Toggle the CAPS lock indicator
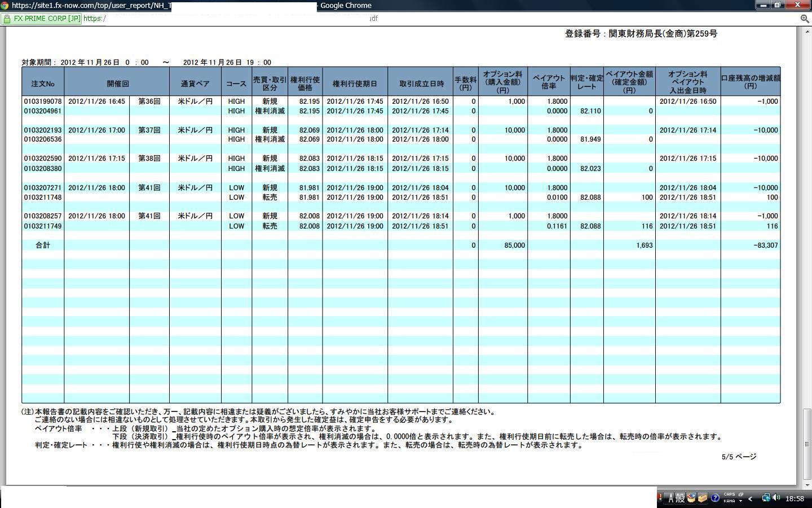This screenshot has height=508, width=812. [729, 494]
